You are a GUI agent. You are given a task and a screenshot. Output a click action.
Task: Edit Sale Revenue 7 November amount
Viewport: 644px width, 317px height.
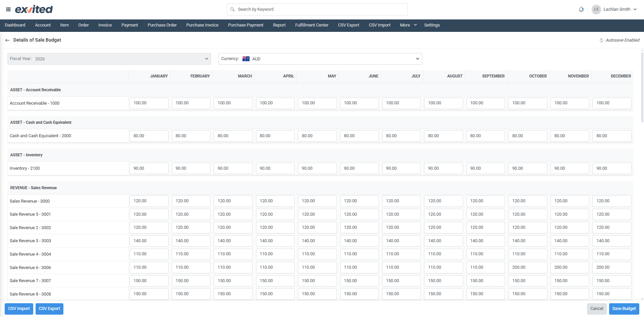coord(570,281)
